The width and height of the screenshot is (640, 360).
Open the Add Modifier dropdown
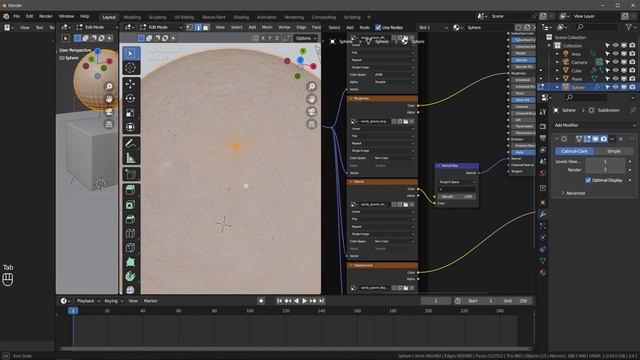(x=594, y=125)
